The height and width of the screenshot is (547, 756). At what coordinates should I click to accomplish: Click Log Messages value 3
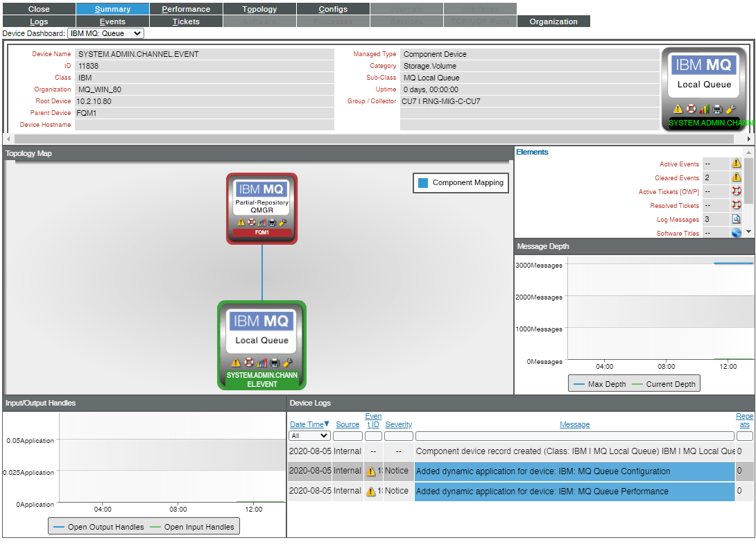coord(707,219)
